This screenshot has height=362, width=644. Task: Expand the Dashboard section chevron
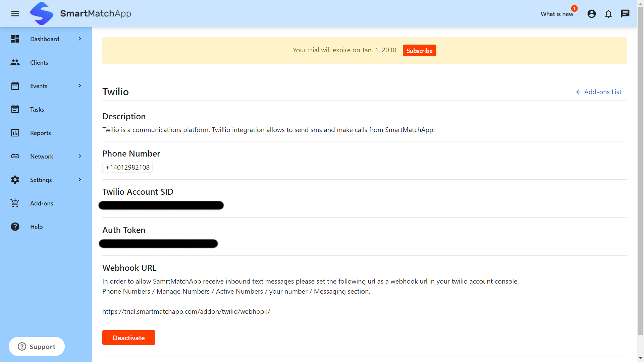79,39
